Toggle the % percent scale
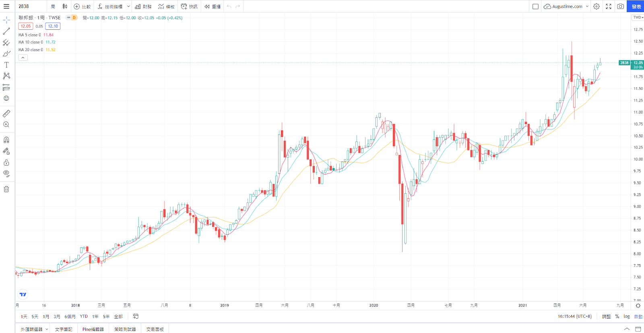 617,316
